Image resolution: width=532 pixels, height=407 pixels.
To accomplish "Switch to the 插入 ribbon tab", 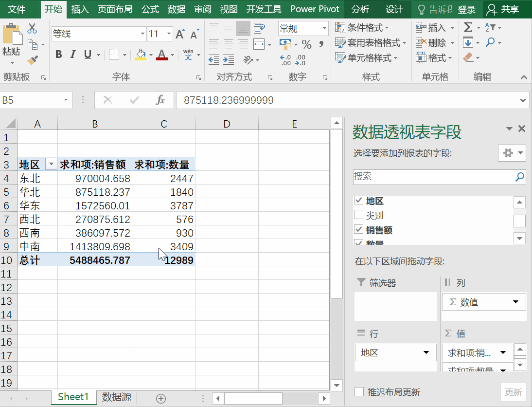I will point(80,9).
